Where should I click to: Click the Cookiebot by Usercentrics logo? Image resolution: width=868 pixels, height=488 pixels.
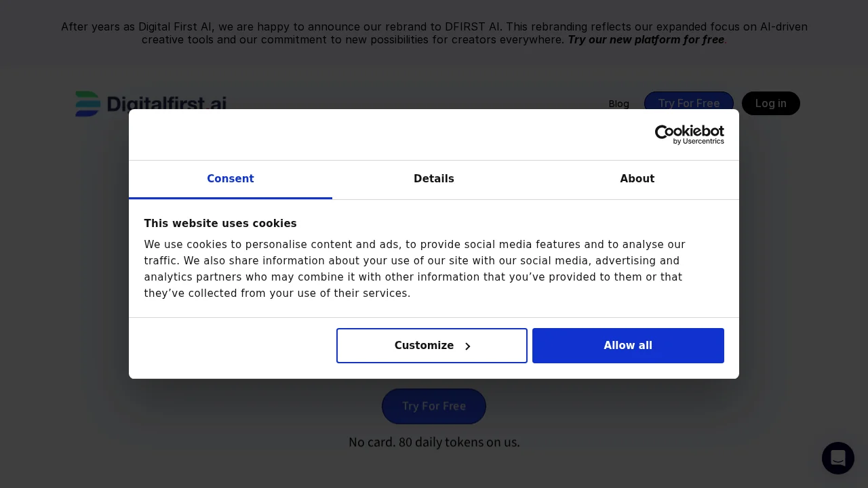click(x=689, y=134)
